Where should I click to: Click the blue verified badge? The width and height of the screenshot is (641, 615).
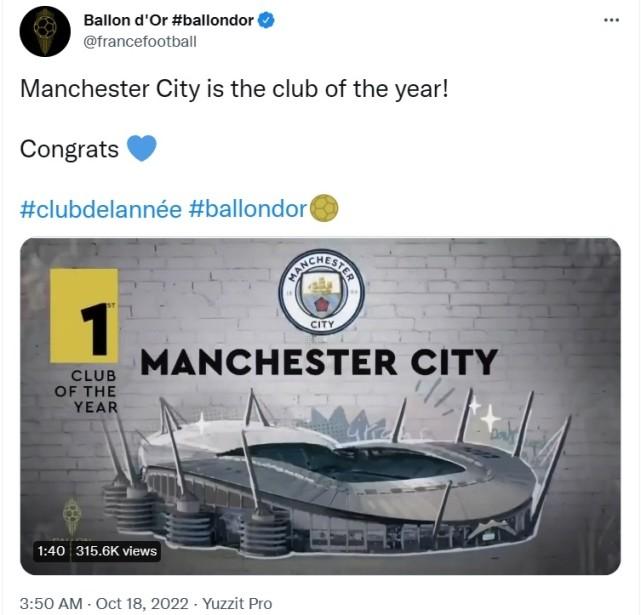click(270, 20)
